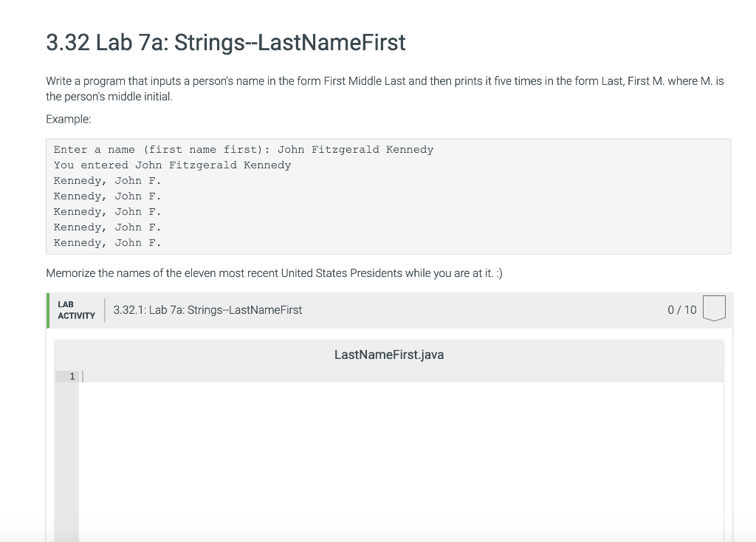Click the 0 / 10 score indicator
Viewport: 756px width, 542px height.
click(681, 309)
